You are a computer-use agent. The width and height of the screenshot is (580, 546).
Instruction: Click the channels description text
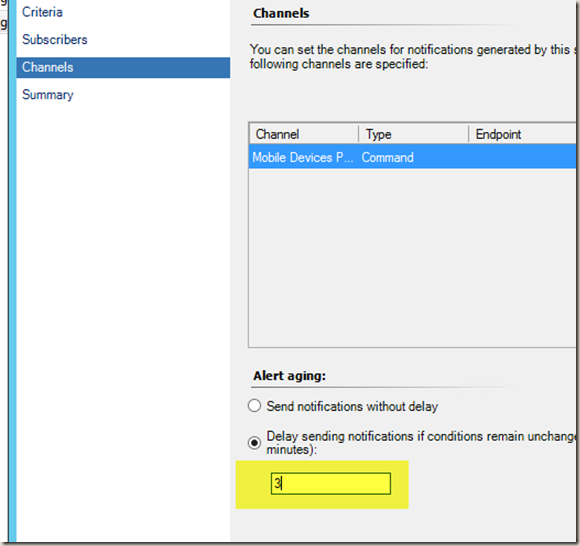[x=412, y=57]
